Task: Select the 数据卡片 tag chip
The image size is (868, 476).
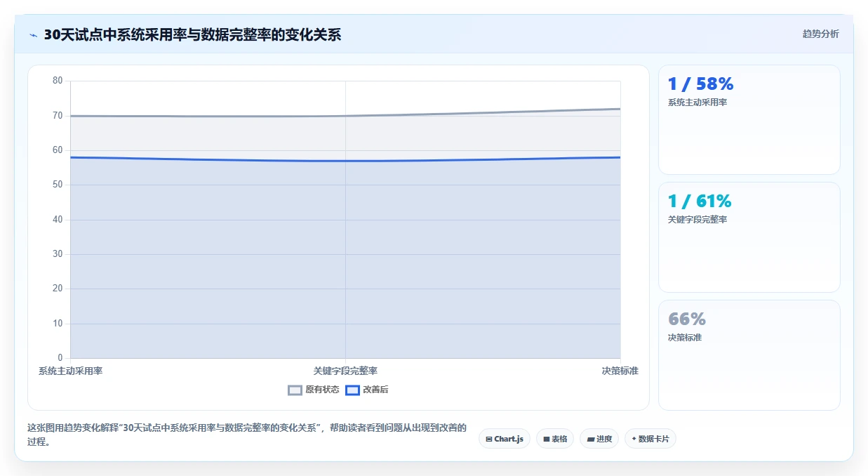Action: (x=650, y=439)
